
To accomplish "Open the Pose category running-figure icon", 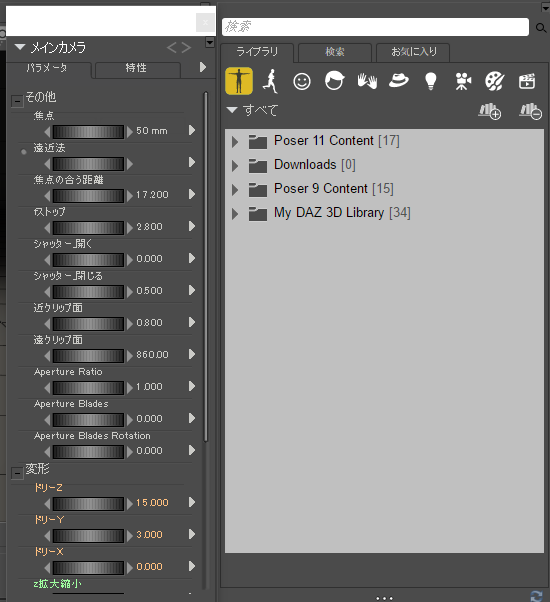I will click(271, 81).
